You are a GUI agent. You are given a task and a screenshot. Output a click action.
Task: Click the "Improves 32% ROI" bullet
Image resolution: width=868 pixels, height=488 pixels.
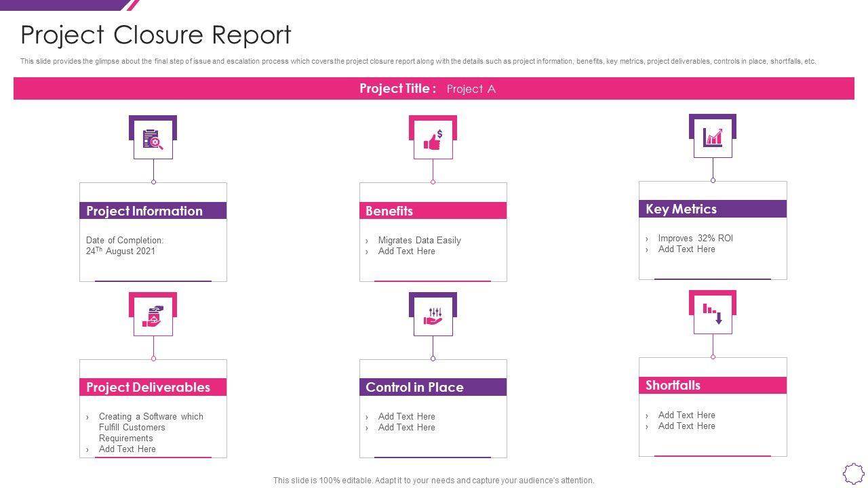tap(696, 238)
